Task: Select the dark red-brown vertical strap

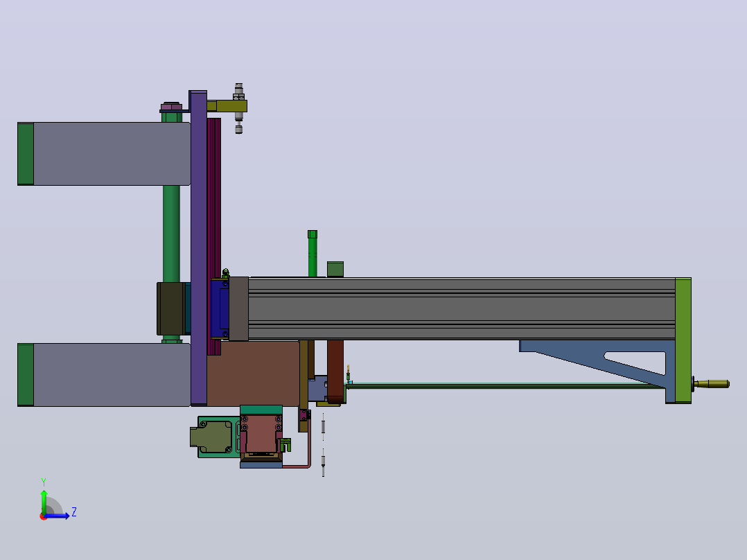Action: coord(335,371)
